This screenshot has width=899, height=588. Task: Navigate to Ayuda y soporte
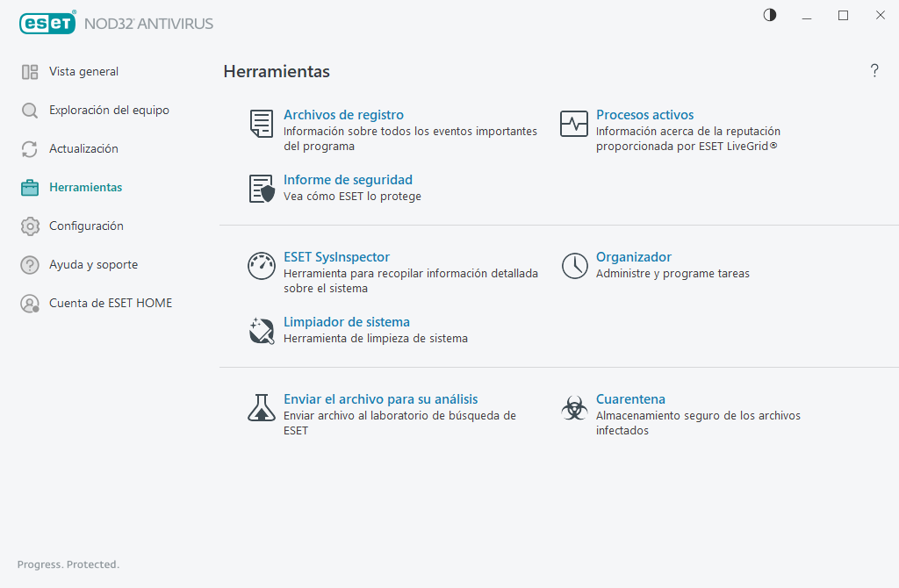[x=93, y=265]
